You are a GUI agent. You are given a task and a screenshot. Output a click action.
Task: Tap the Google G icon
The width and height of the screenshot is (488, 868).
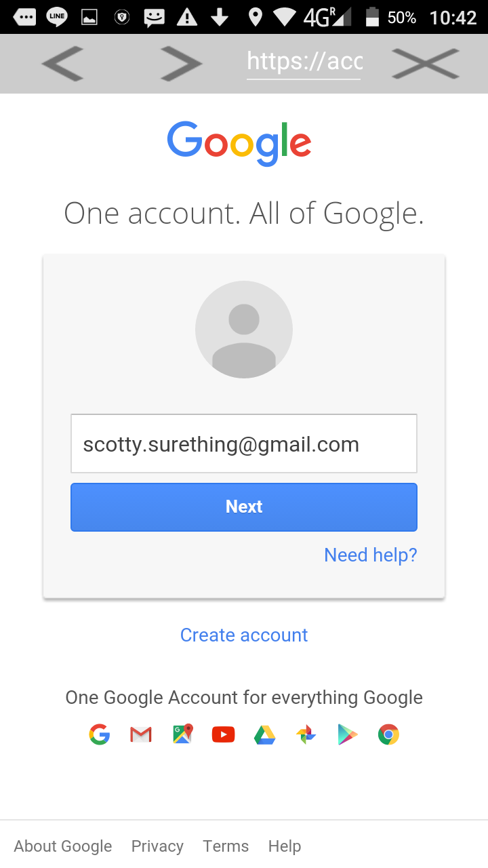pos(100,734)
